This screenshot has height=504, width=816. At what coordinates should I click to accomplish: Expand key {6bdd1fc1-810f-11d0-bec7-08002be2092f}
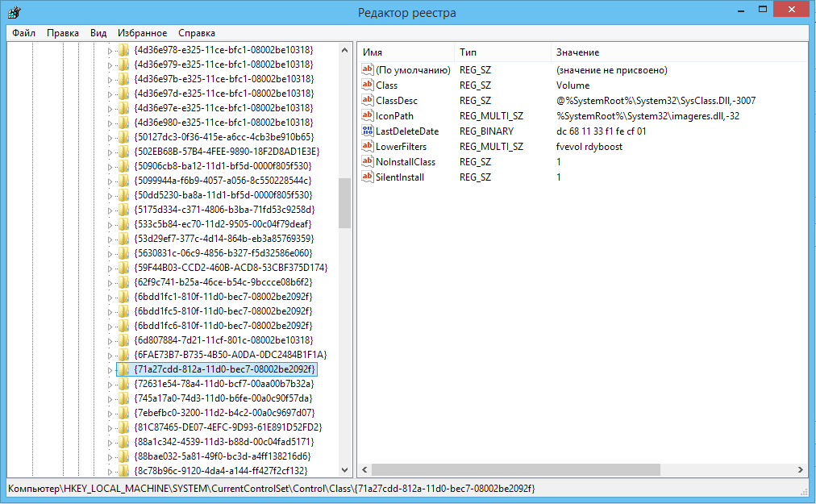pos(110,298)
